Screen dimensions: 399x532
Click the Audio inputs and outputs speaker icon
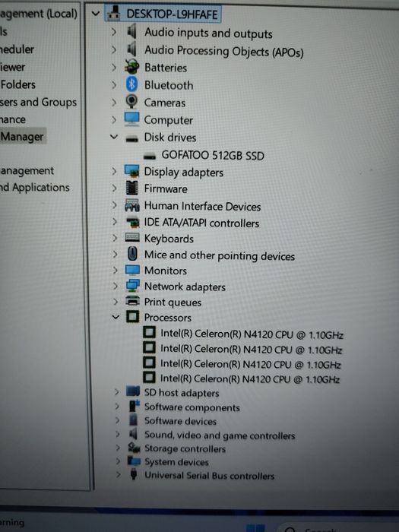coord(131,32)
